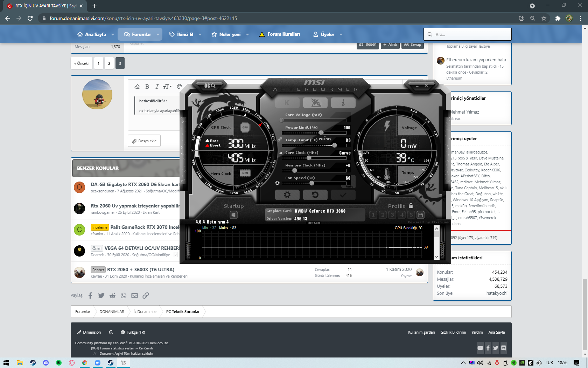
Task: Expand the Forumlar menu arrow
Action: click(x=158, y=34)
